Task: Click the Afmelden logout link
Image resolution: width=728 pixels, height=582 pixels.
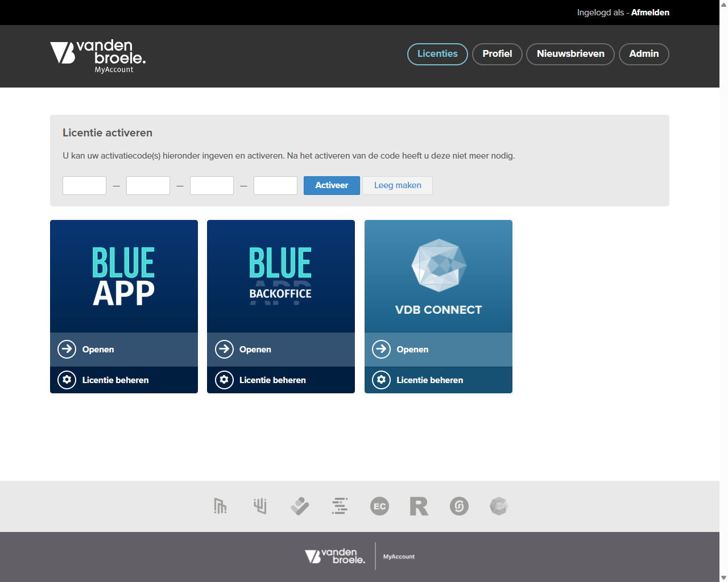Action: tap(650, 13)
